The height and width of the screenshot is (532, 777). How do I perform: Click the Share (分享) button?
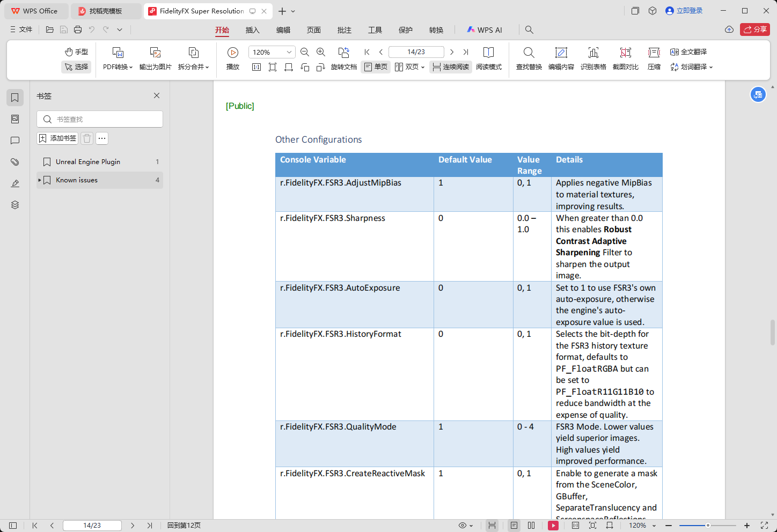pos(754,29)
